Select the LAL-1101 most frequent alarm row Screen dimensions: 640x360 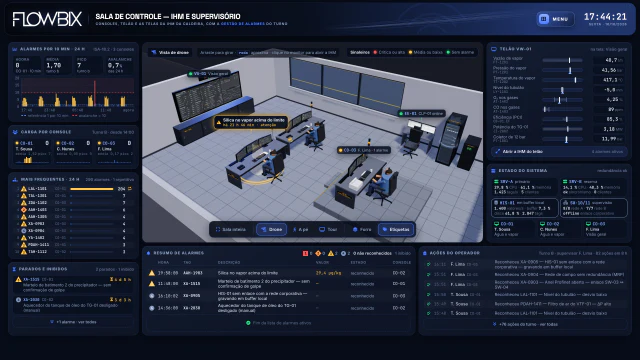tap(73, 189)
